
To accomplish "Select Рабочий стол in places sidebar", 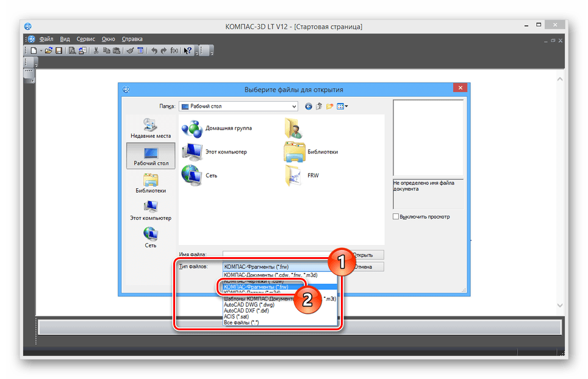I will [x=151, y=156].
